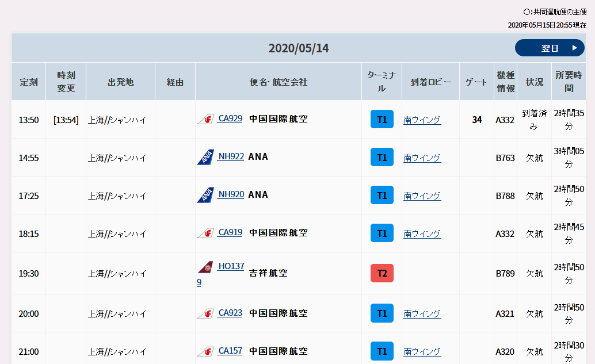This screenshot has height=364, width=595.
Task: Go to next day with 翌日 button
Action: click(550, 48)
